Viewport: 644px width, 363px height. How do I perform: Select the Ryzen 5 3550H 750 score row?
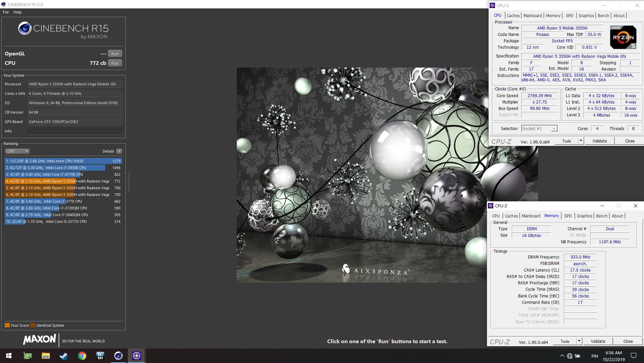[63, 195]
